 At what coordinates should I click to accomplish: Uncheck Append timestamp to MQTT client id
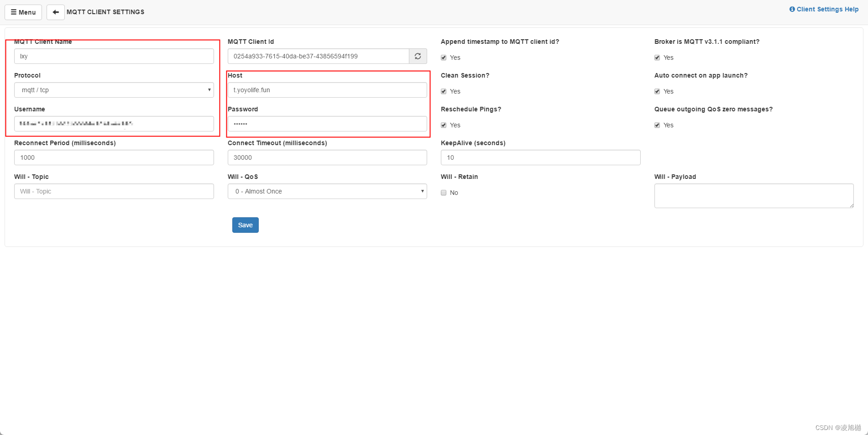[443, 58]
